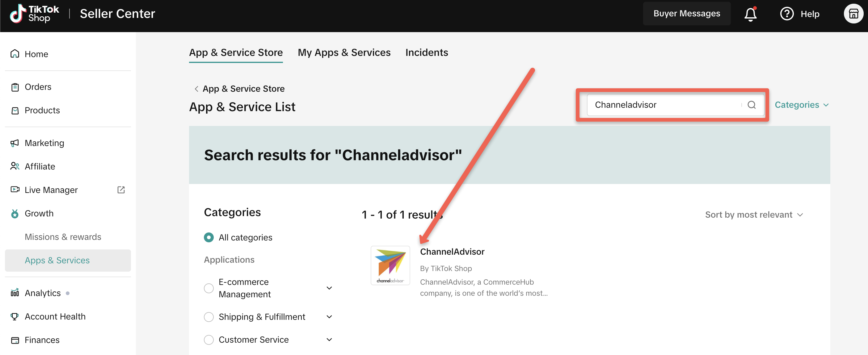Click the Home house icon in sidebar
868x355 pixels.
pos(15,54)
